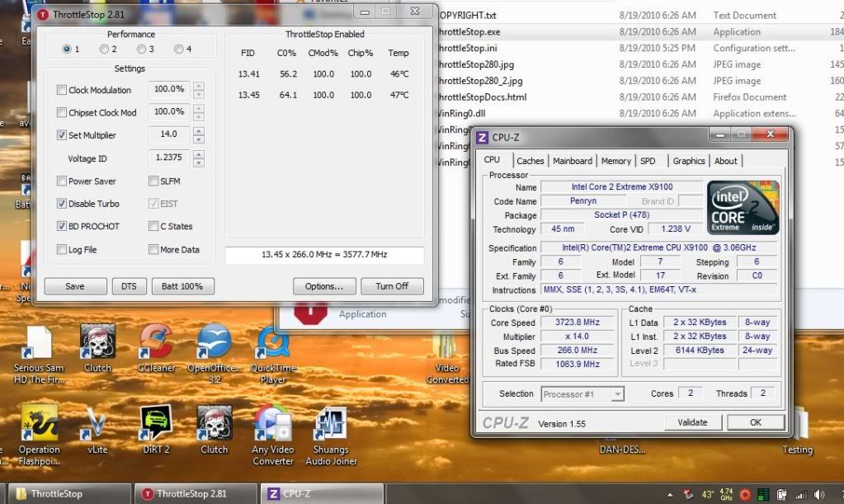Viewport: 844px width, 504px height.
Task: Click the red ThrottleStop application icon in Explorer details
Action: click(x=310, y=313)
